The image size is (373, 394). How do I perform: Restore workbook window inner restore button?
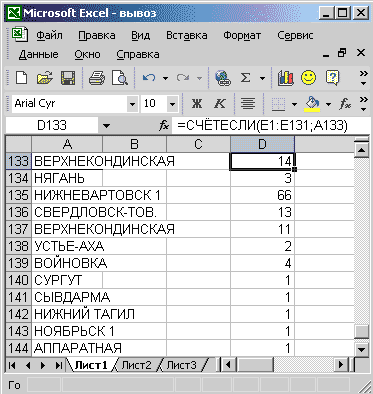pyautogui.click(x=342, y=53)
